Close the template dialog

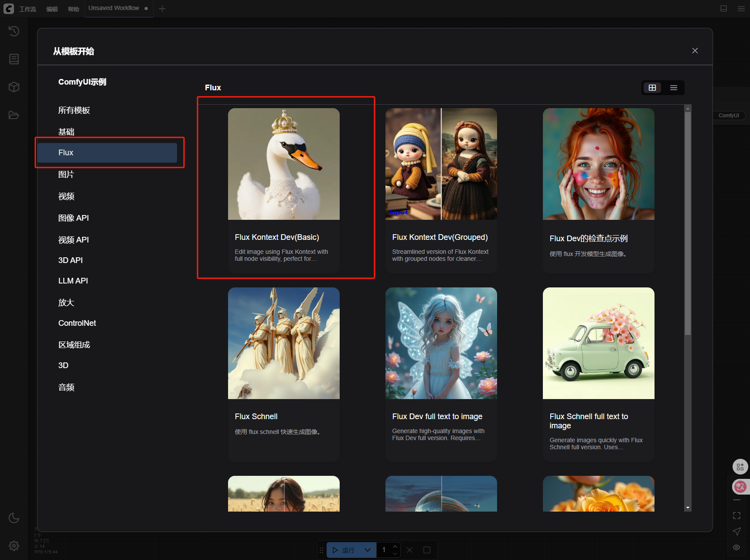[x=695, y=51]
